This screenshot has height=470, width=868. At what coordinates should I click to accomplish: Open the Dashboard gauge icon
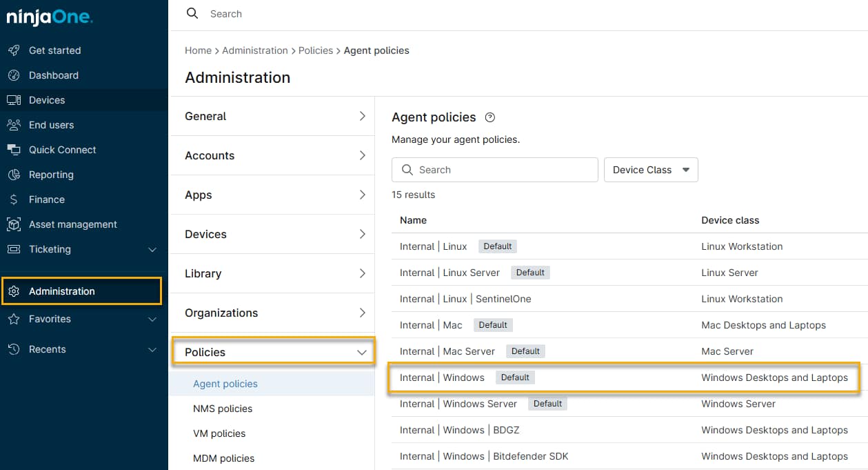[14, 75]
